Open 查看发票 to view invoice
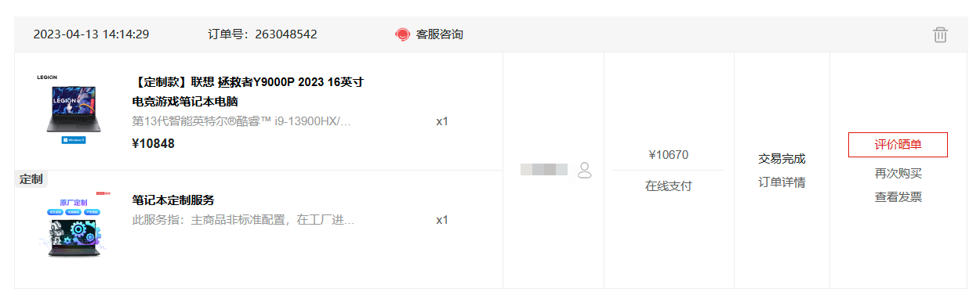 point(898,197)
